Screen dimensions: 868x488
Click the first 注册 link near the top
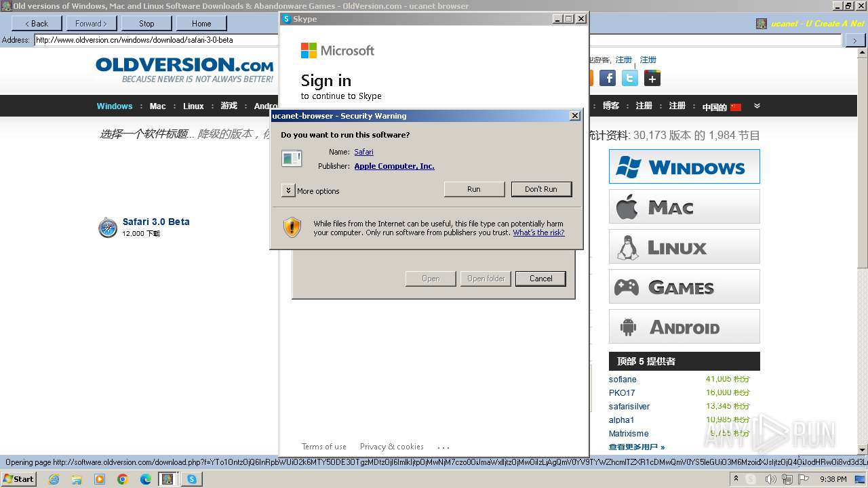(x=624, y=60)
